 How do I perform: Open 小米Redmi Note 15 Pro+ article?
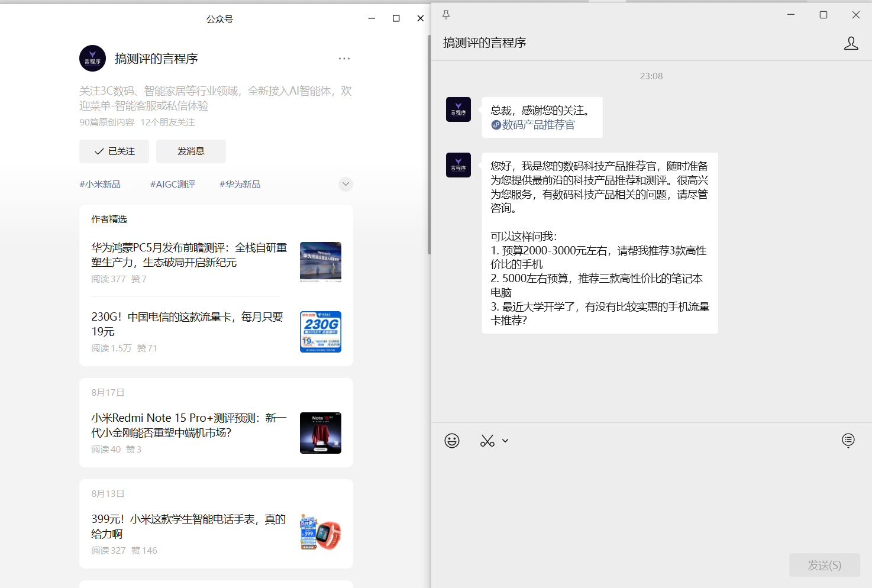point(189,425)
